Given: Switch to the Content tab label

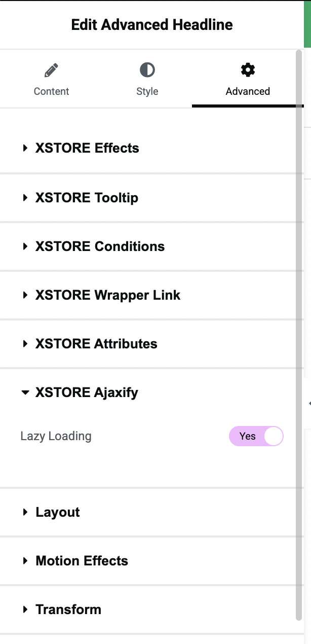Looking at the screenshot, I should point(51,91).
